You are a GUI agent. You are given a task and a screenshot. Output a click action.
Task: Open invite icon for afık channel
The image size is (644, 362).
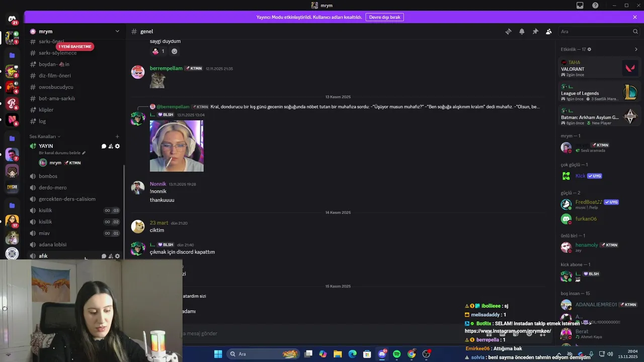[111, 256]
